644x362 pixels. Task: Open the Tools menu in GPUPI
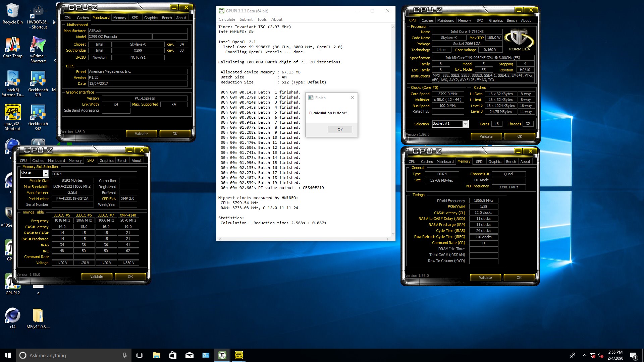[x=262, y=19]
